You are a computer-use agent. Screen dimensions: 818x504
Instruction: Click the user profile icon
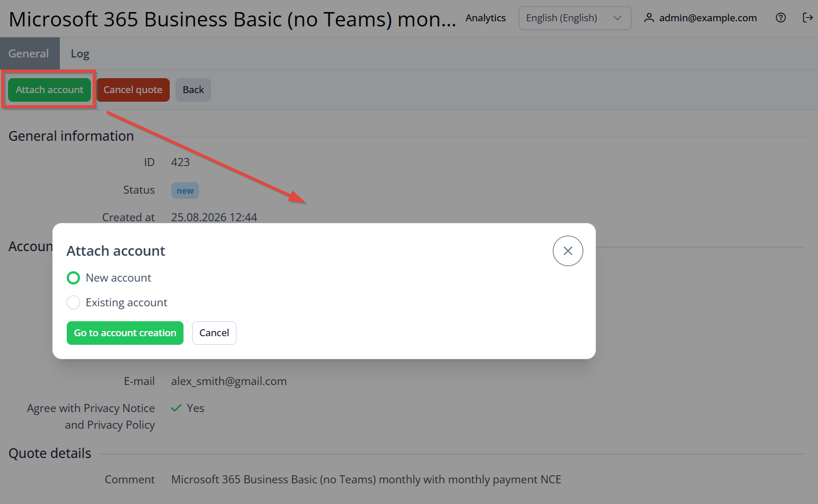coord(649,18)
